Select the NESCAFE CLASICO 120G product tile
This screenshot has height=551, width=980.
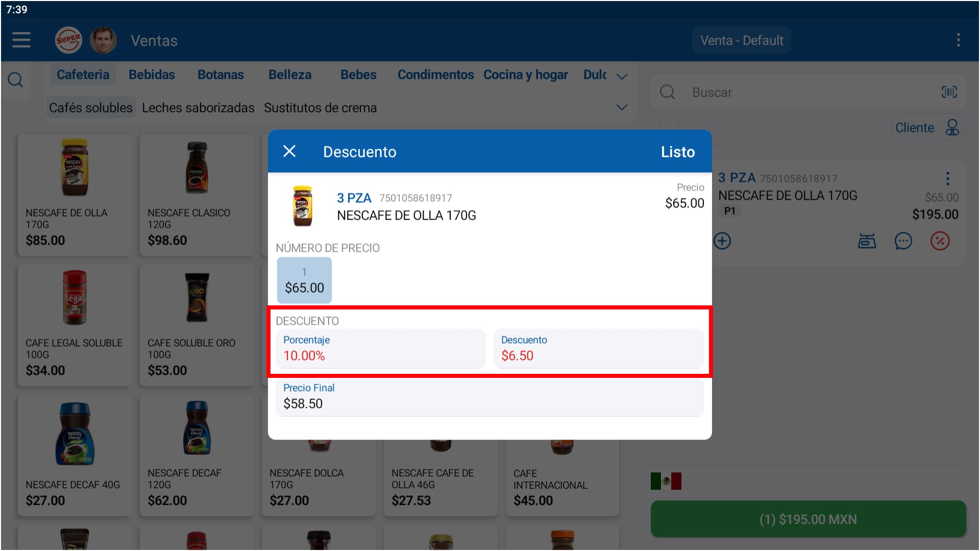coord(197,195)
